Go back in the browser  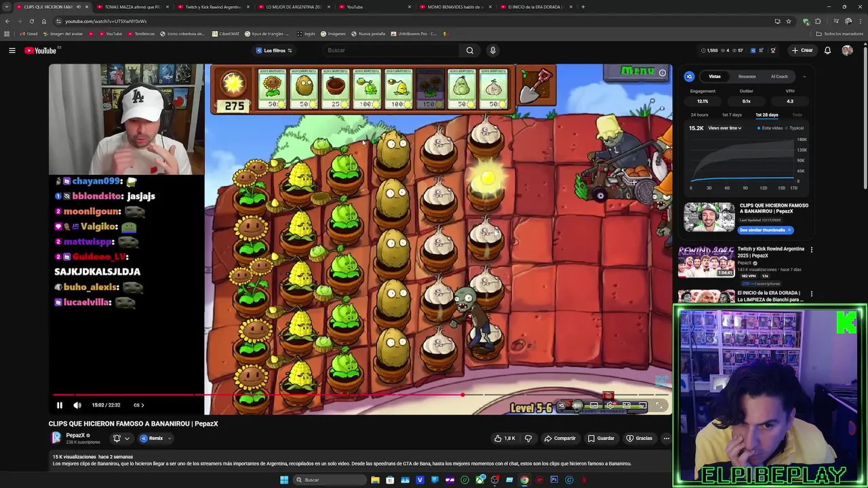click(x=7, y=21)
